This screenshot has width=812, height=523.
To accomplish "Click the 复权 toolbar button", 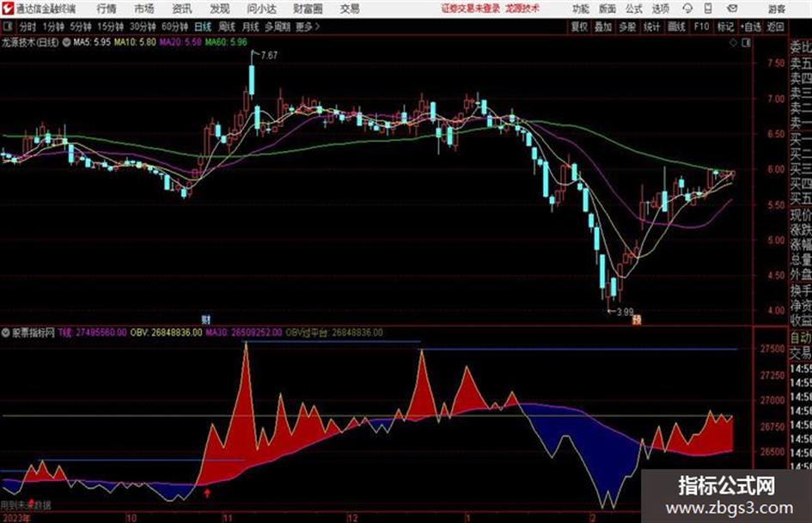I will click(x=579, y=27).
